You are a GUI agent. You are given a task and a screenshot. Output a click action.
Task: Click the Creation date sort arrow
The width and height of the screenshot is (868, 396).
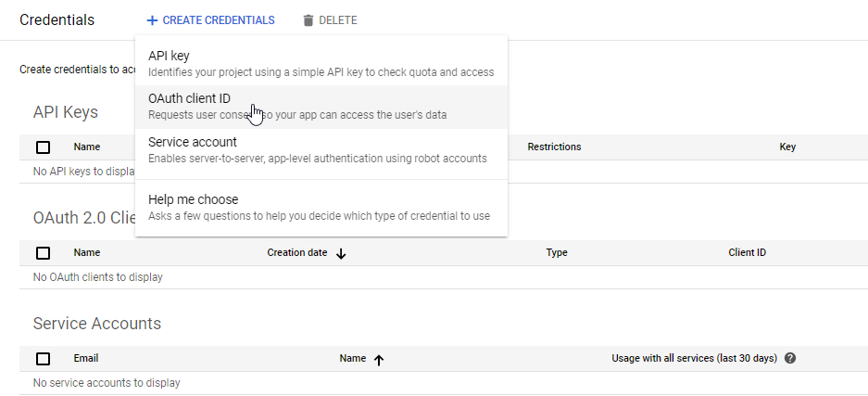coord(341,254)
